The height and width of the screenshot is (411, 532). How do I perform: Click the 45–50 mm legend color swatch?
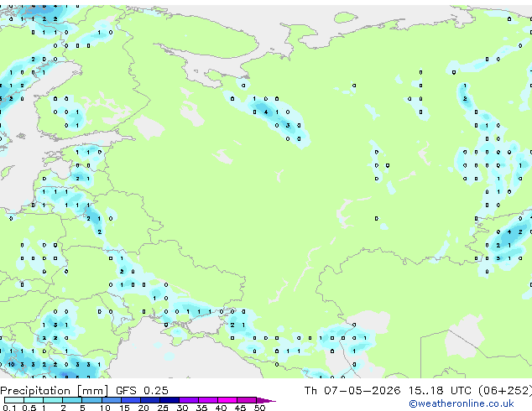pyautogui.click(x=247, y=400)
